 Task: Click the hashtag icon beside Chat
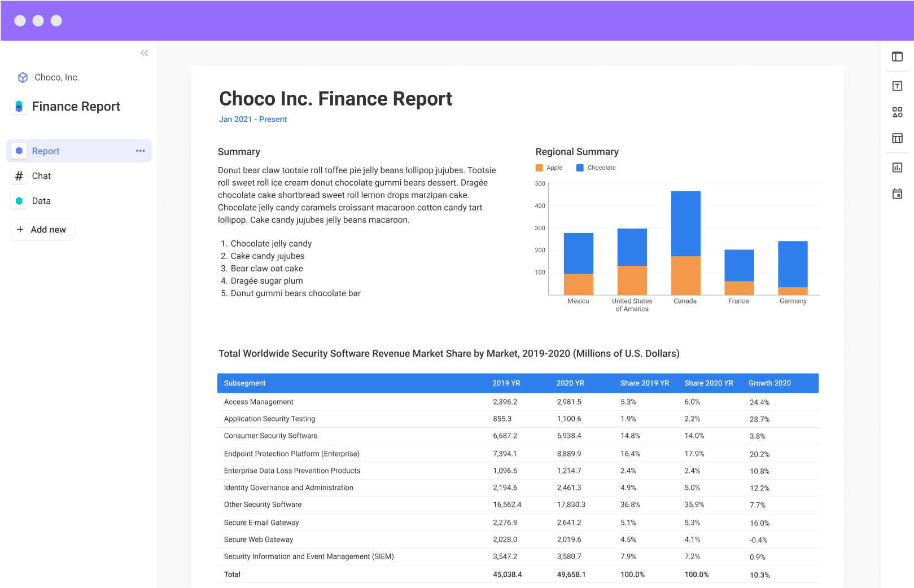coord(19,175)
